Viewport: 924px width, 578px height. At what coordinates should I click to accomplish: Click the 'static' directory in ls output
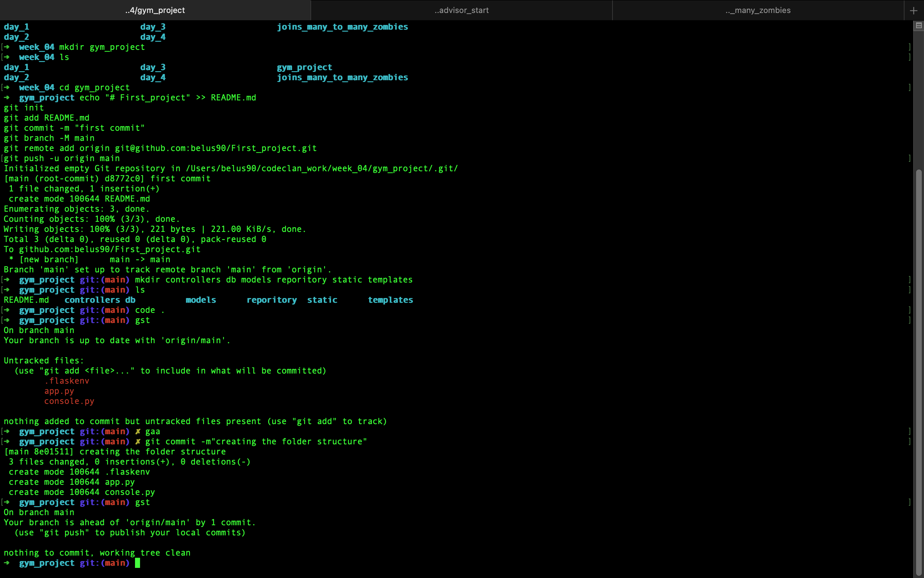[322, 300]
